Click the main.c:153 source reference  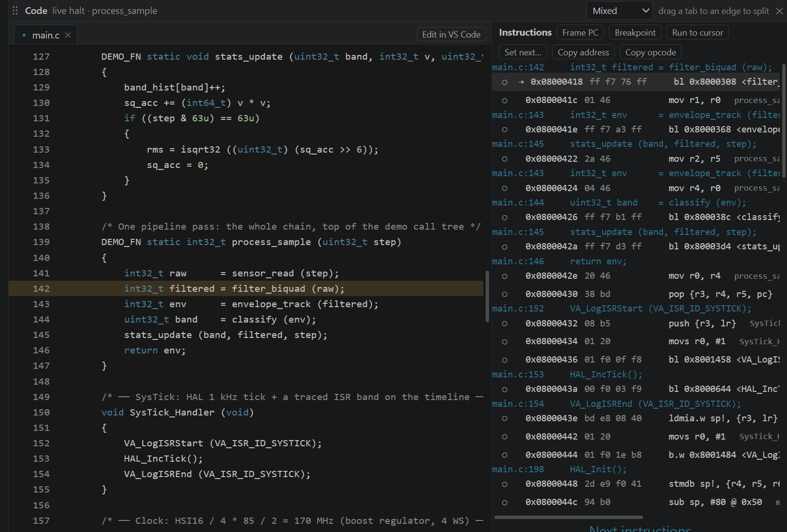tap(518, 375)
